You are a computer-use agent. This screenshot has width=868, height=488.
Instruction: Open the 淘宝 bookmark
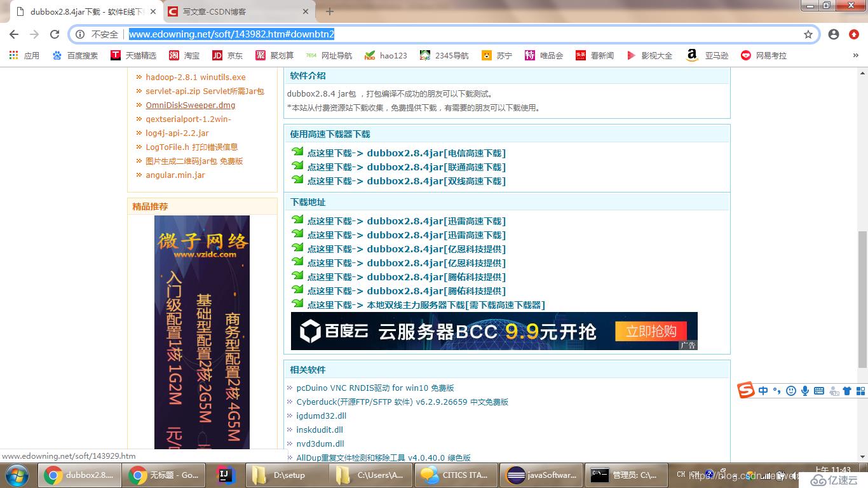pyautogui.click(x=184, y=55)
